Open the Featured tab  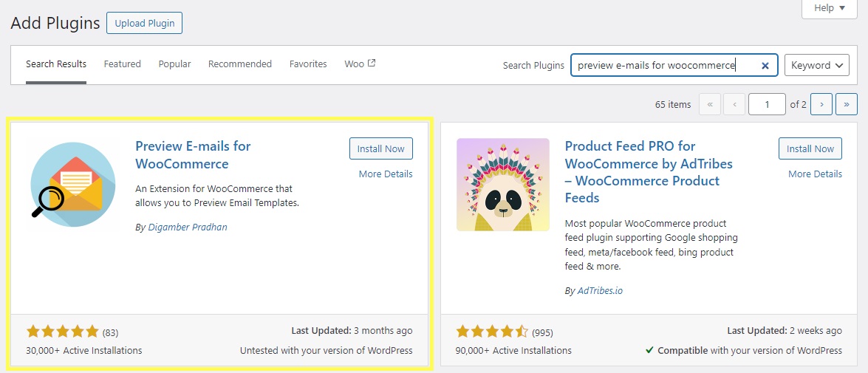coord(123,64)
